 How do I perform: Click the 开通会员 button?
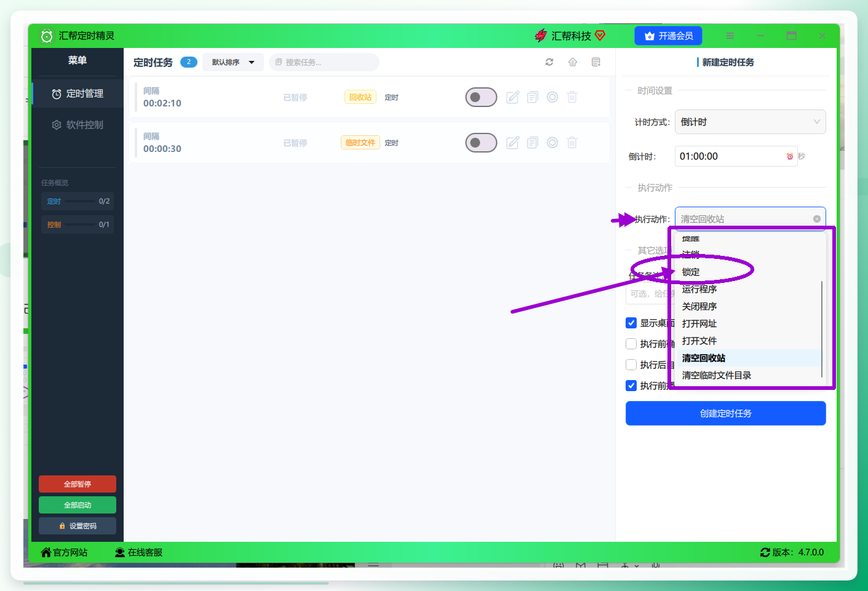(x=668, y=36)
